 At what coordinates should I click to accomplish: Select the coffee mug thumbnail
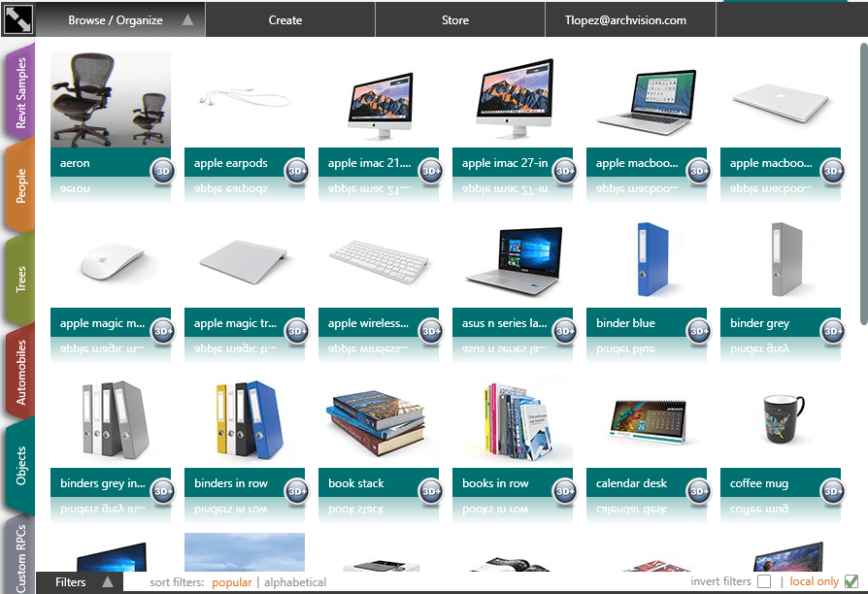tap(781, 420)
